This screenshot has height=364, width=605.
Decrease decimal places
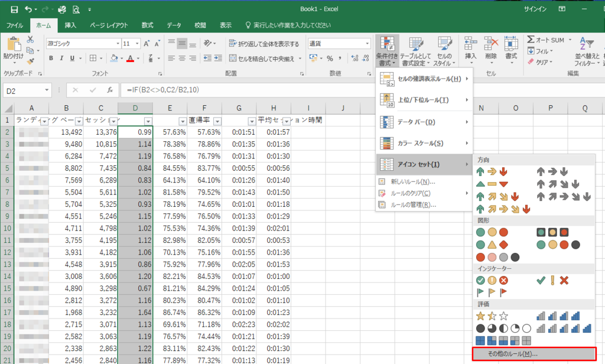point(366,58)
